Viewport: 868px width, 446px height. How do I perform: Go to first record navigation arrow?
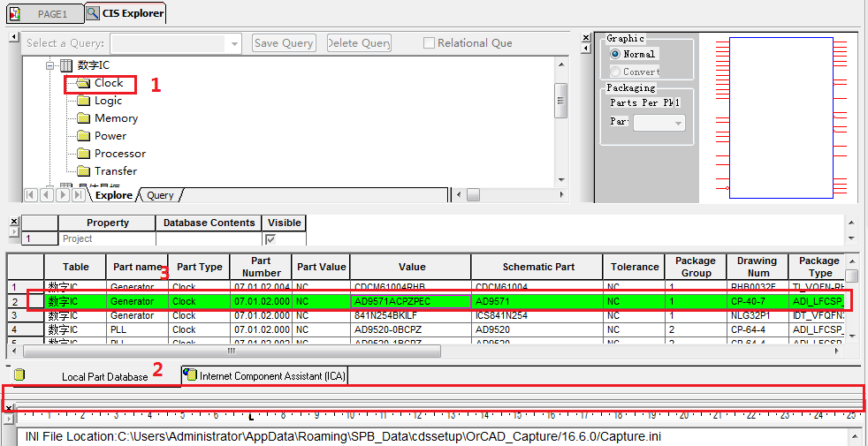[x=31, y=194]
